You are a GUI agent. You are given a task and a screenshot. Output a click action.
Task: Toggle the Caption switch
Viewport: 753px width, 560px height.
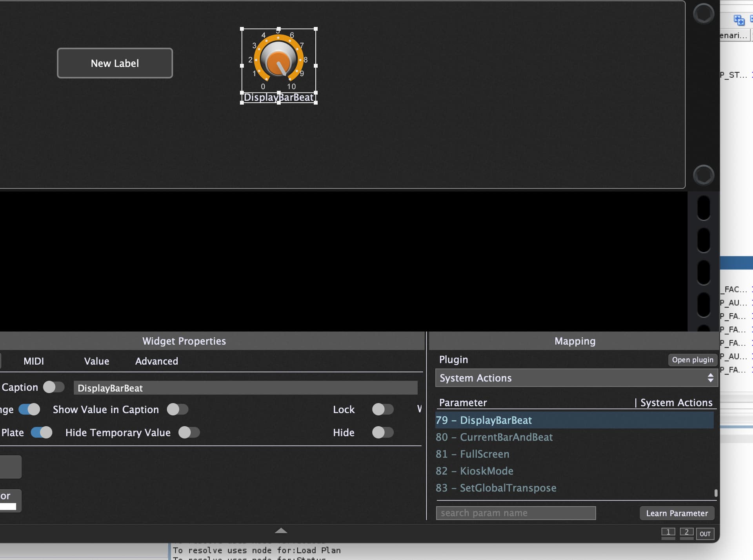[x=54, y=387]
